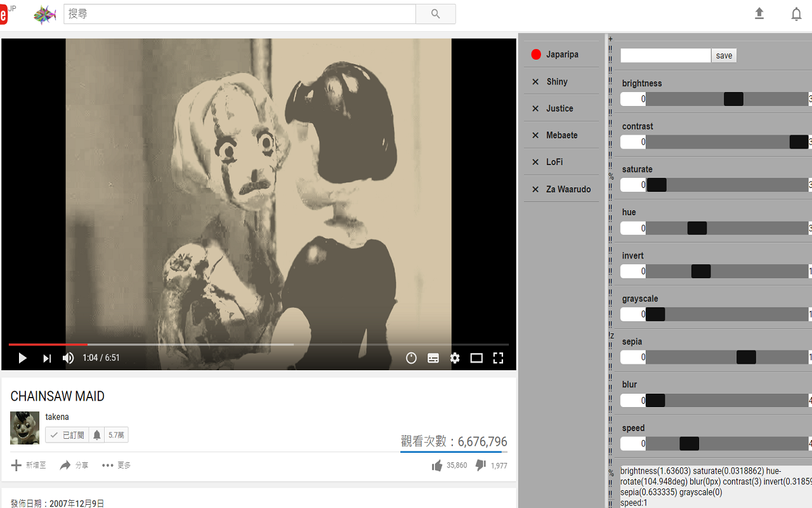Open the notifications bell

pos(796,14)
